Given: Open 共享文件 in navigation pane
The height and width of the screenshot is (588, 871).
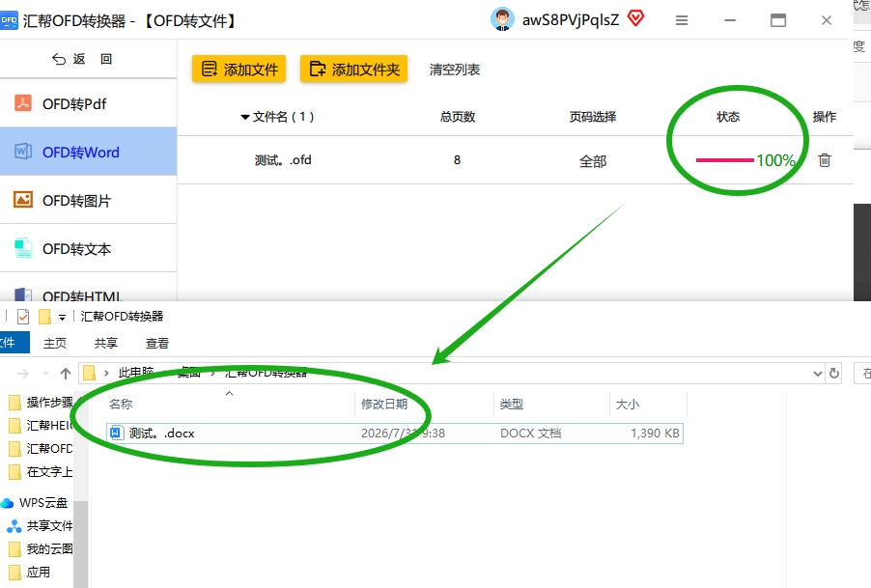Looking at the screenshot, I should click(x=40, y=526).
